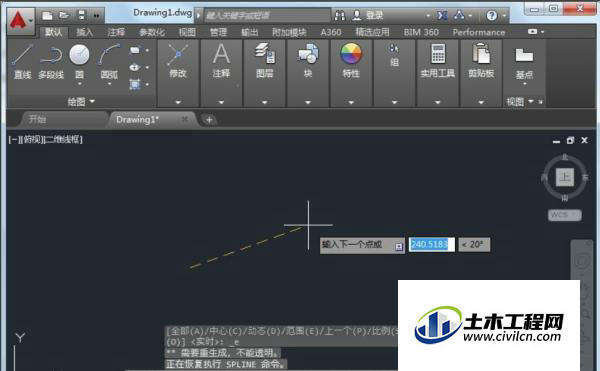This screenshot has width=600, height=371.
Task: Click the hatch tool icon in draw panel
Action: [135, 84]
